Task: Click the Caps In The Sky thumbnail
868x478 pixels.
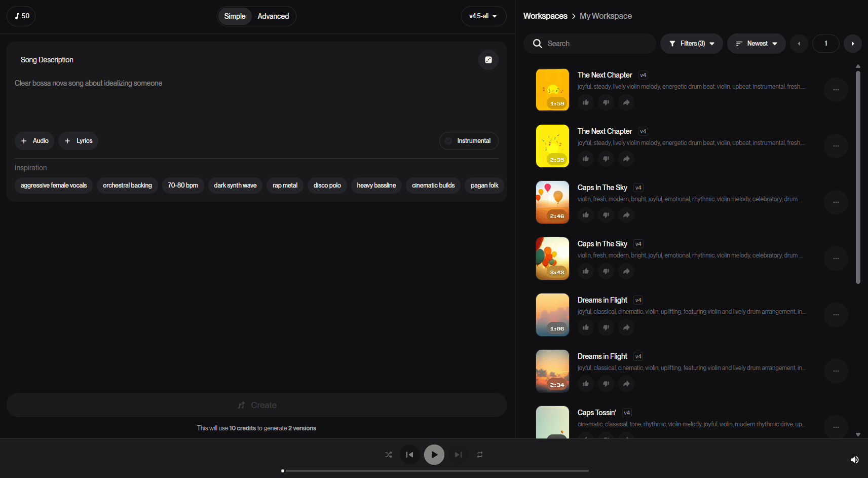Action: [x=552, y=202]
